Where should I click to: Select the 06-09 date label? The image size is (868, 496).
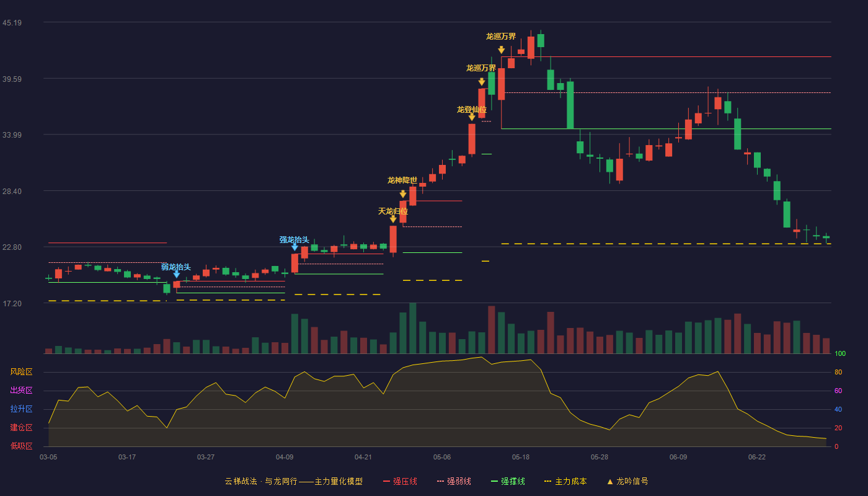(x=678, y=457)
